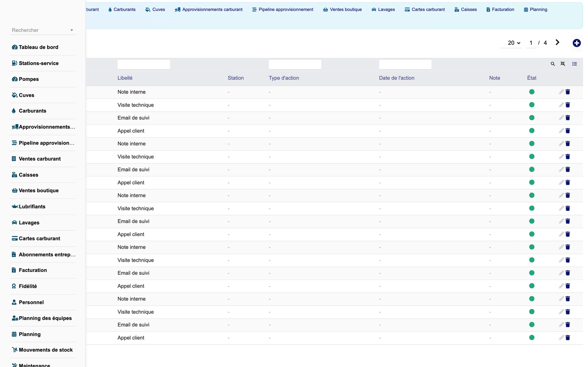Viewport: 588px width, 367px height.
Task: Sort by Note column header
Action: tap(494, 78)
